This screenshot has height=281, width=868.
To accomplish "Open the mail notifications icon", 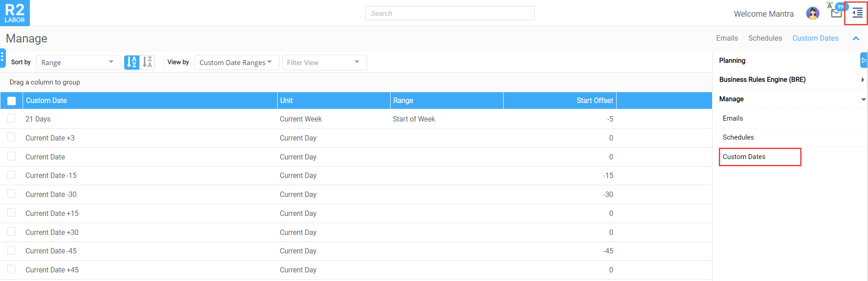I will pyautogui.click(x=836, y=14).
